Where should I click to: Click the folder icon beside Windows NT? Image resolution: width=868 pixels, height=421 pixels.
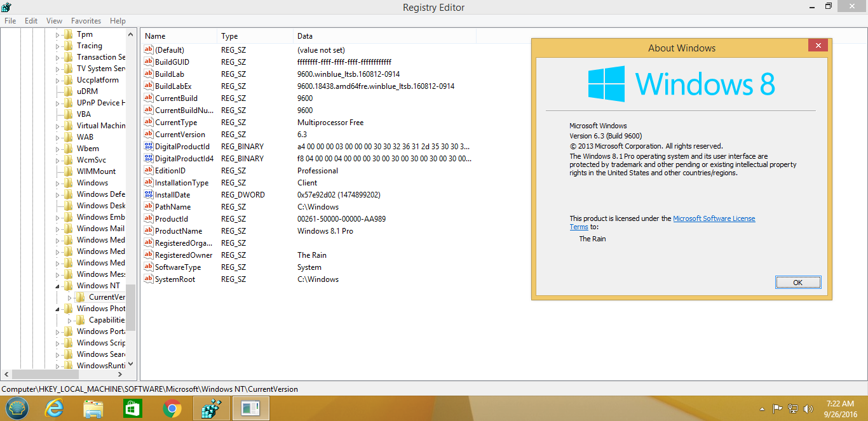[68, 286]
